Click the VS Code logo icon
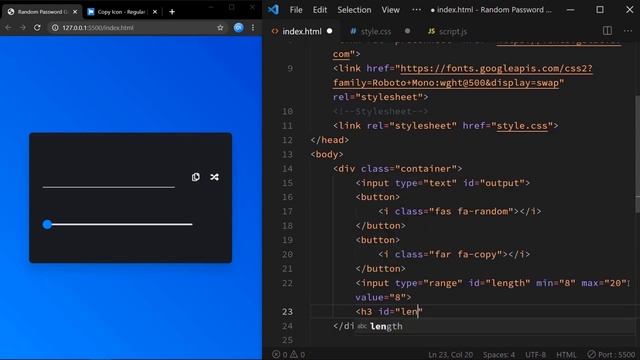Screen dimensions: 640x360 tap(273, 9)
